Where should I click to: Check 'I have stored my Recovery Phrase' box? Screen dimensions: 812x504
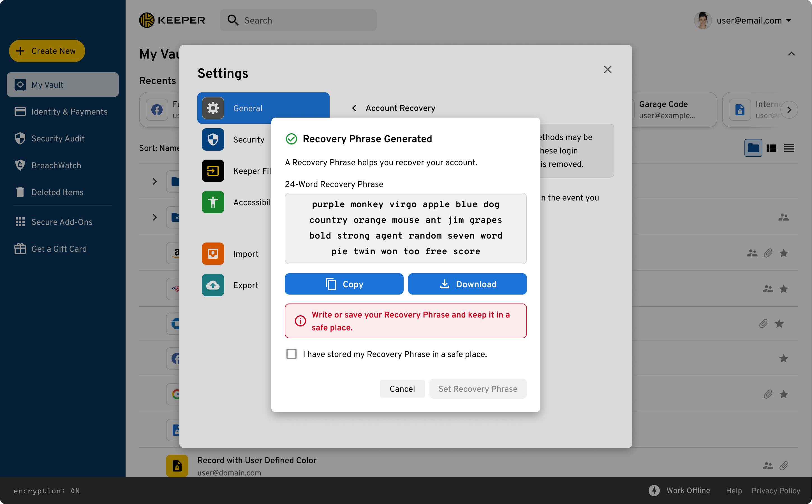[x=291, y=354]
